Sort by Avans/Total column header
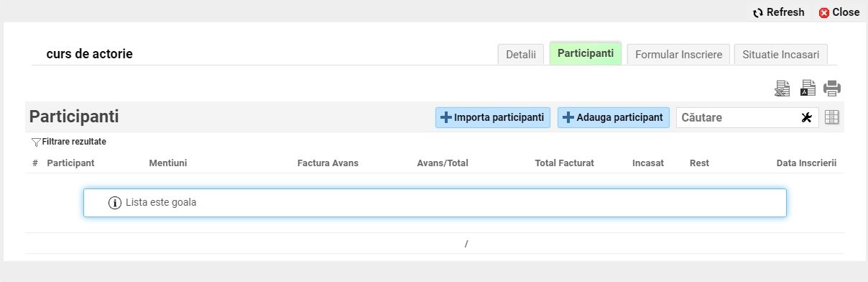Image resolution: width=868 pixels, height=282 pixels. click(x=443, y=163)
